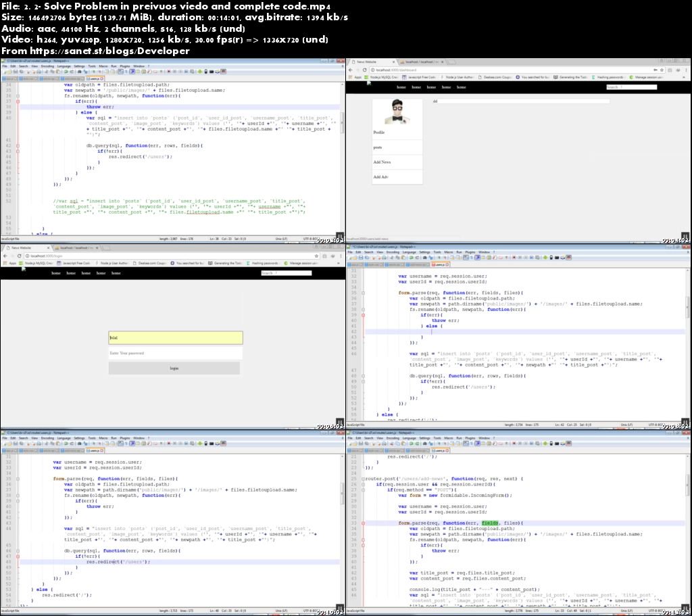The height and width of the screenshot is (616, 692).
Task: Open Run menu in frame with highlighted res.redirect
Action: [114, 438]
